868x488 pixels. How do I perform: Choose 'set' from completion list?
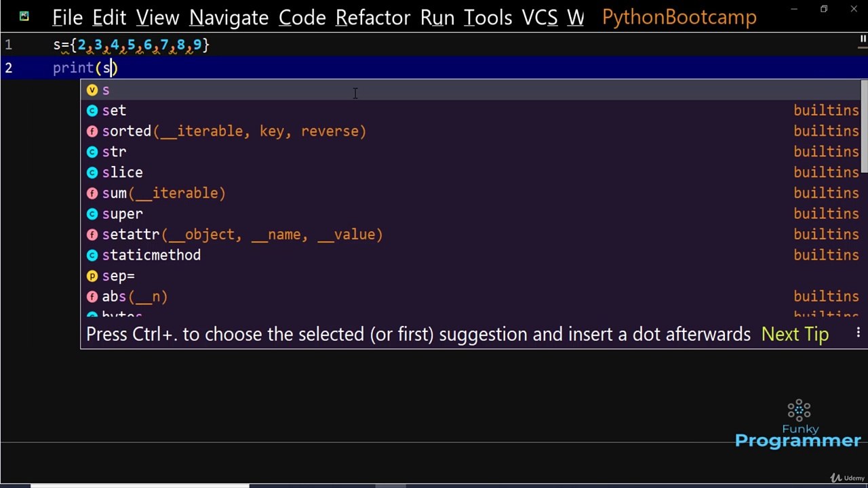pos(471,110)
